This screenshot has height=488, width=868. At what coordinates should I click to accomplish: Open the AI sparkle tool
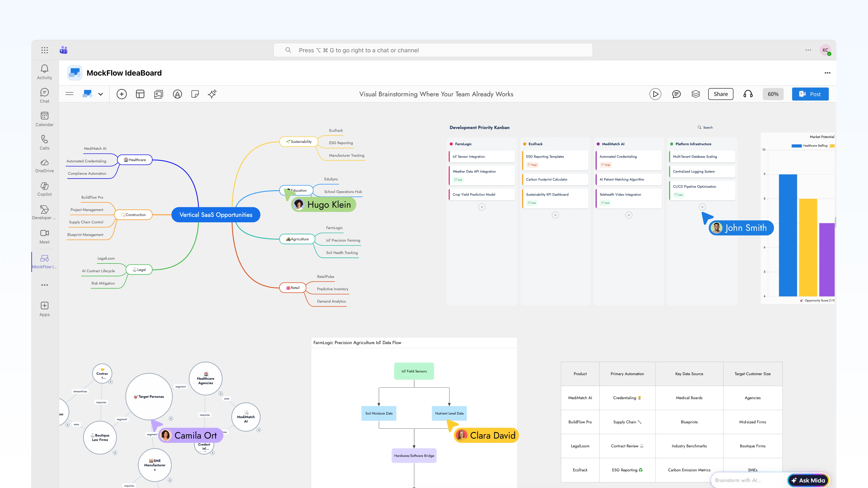(212, 94)
